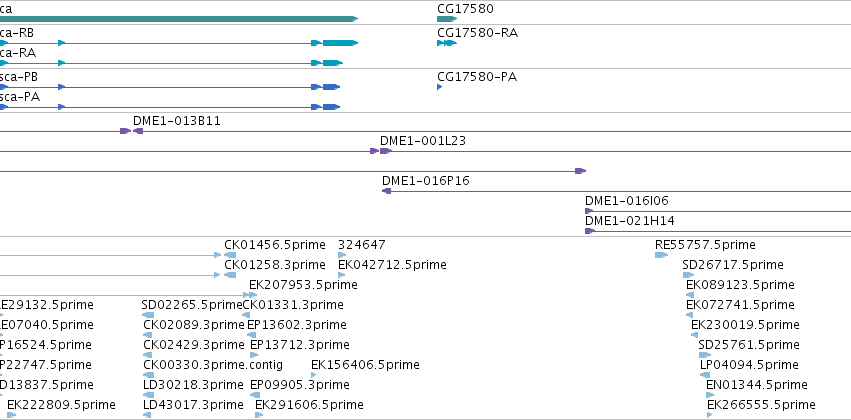Screen dimensions: 851x420
Task: Click the EK222809.5prime EST label
Action: point(61,405)
